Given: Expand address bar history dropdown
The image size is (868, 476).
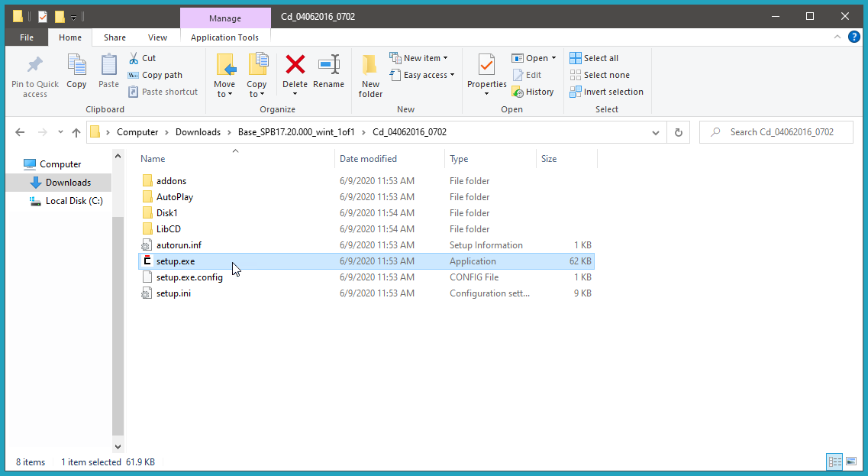Looking at the screenshot, I should point(656,132).
